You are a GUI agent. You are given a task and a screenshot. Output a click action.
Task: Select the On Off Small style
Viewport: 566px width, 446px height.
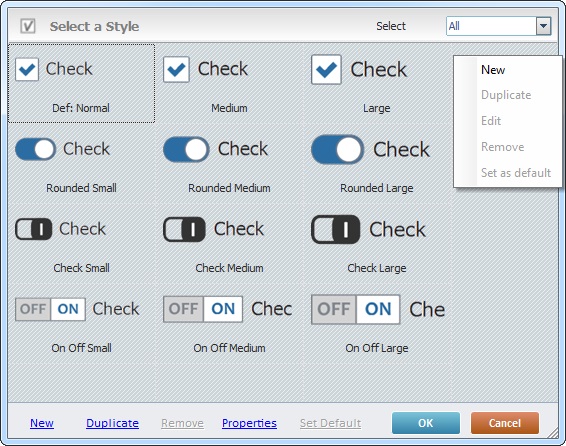[x=82, y=324]
